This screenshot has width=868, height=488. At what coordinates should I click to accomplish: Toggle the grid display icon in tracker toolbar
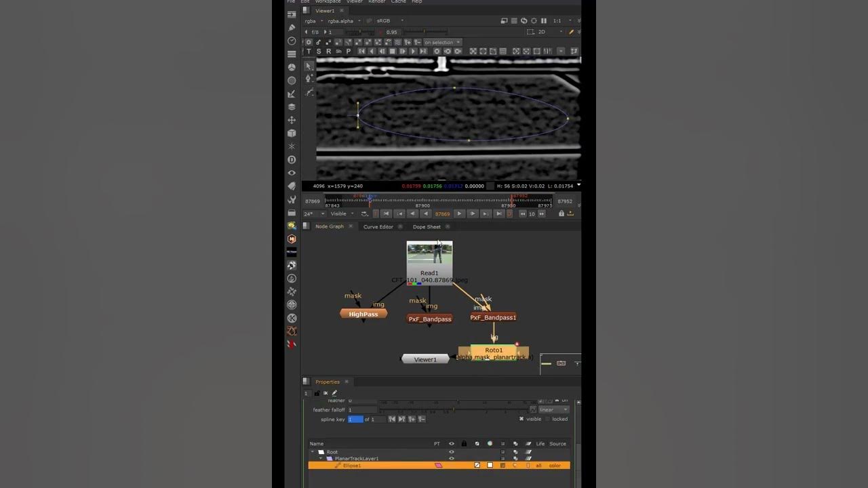pyautogui.click(x=502, y=52)
